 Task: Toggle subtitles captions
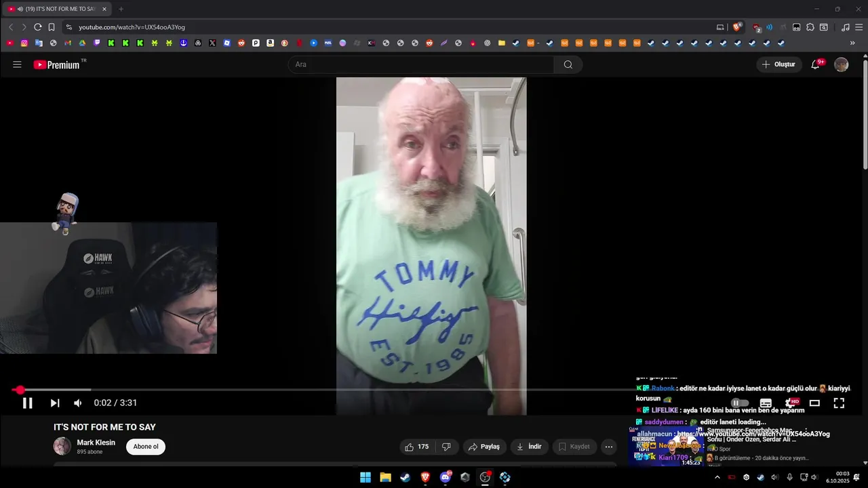coord(766,403)
